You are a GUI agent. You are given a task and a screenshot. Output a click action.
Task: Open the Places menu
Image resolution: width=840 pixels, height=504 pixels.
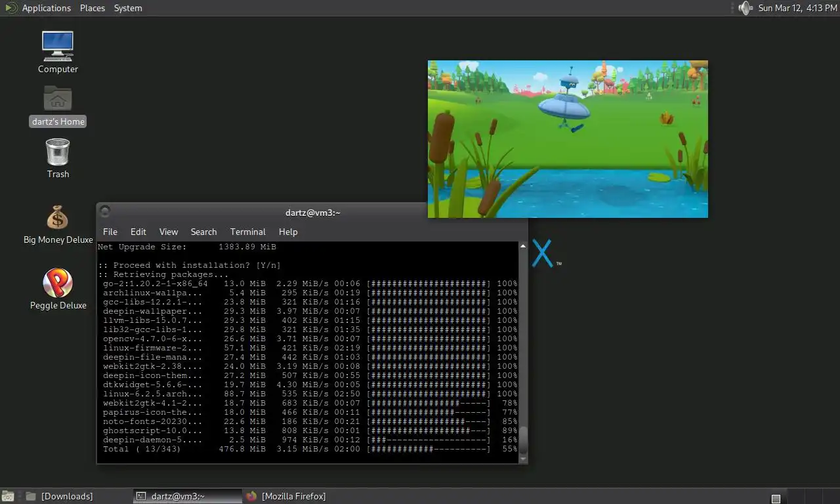(x=93, y=8)
